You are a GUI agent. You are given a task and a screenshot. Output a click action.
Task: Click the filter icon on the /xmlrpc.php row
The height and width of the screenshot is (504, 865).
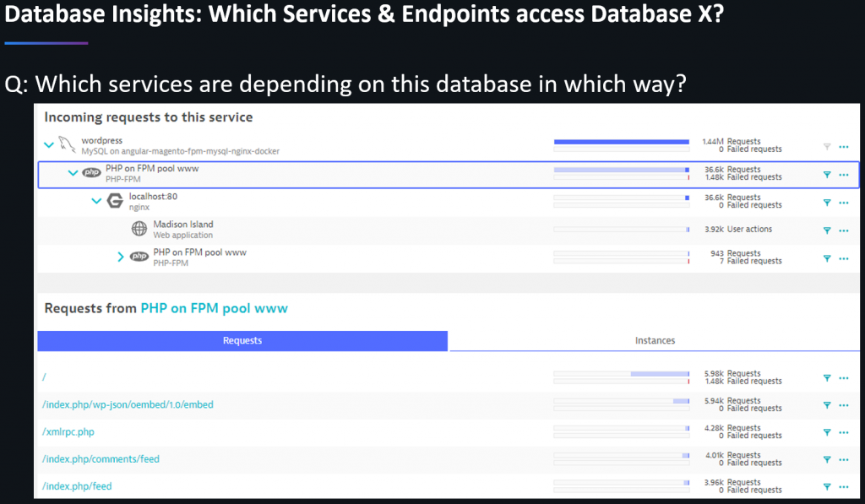coord(829,431)
